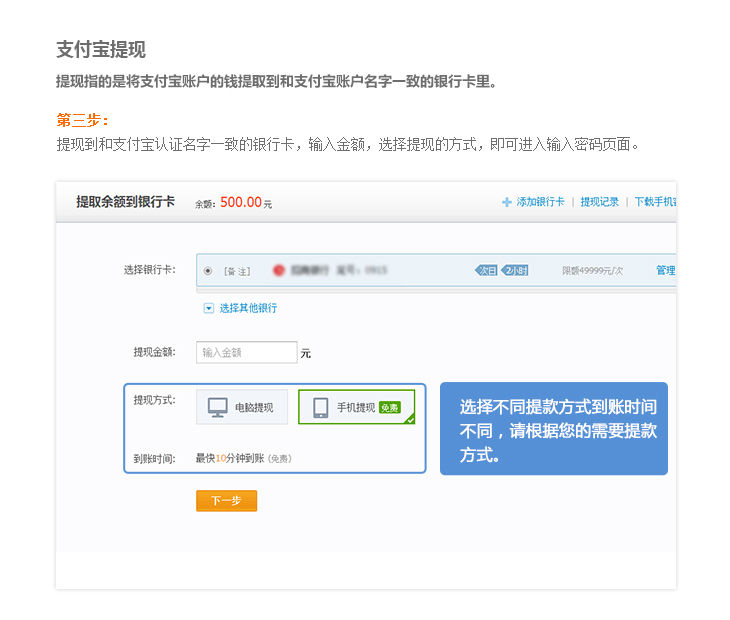
Task: Click the orange 第三步 heading
Action: [82, 120]
